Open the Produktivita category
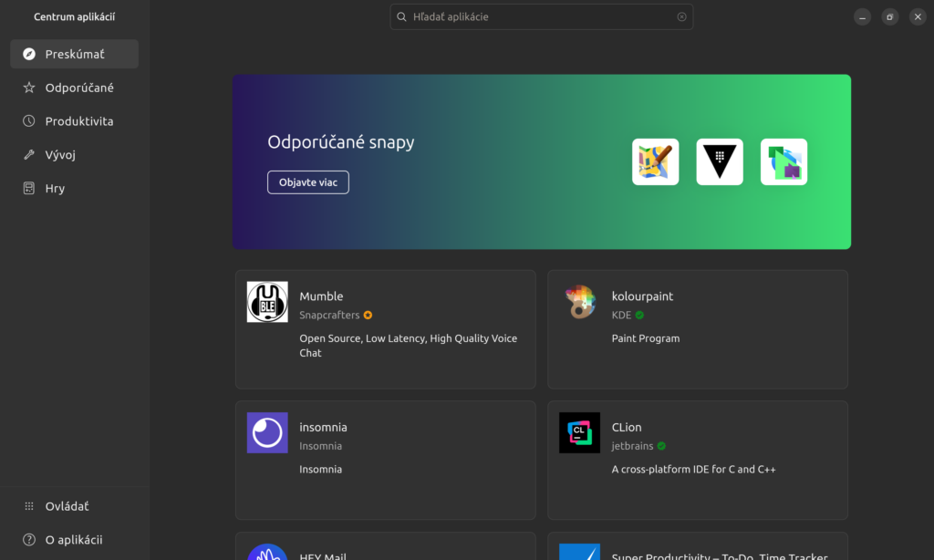The height and width of the screenshot is (560, 934). pyautogui.click(x=75, y=121)
